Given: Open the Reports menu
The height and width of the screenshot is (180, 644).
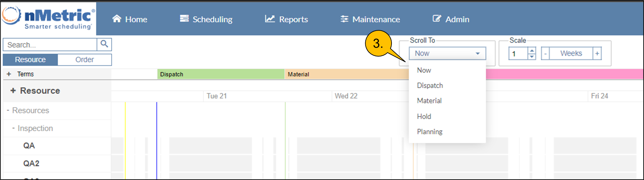Looking at the screenshot, I should 286,19.
